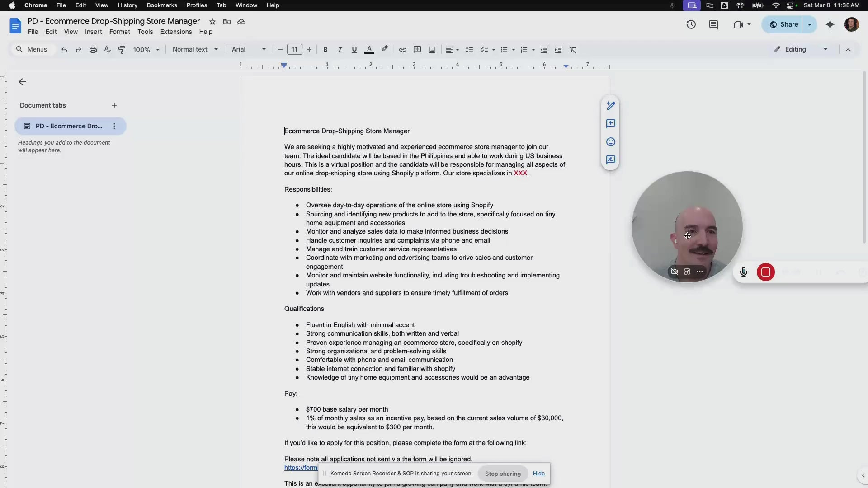Click the add emoji reaction icon

pyautogui.click(x=611, y=142)
